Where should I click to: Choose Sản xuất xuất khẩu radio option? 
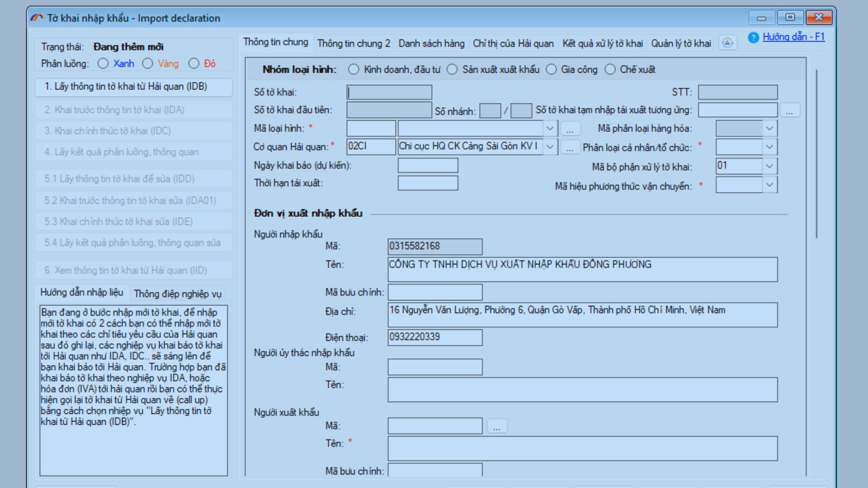[x=452, y=70]
